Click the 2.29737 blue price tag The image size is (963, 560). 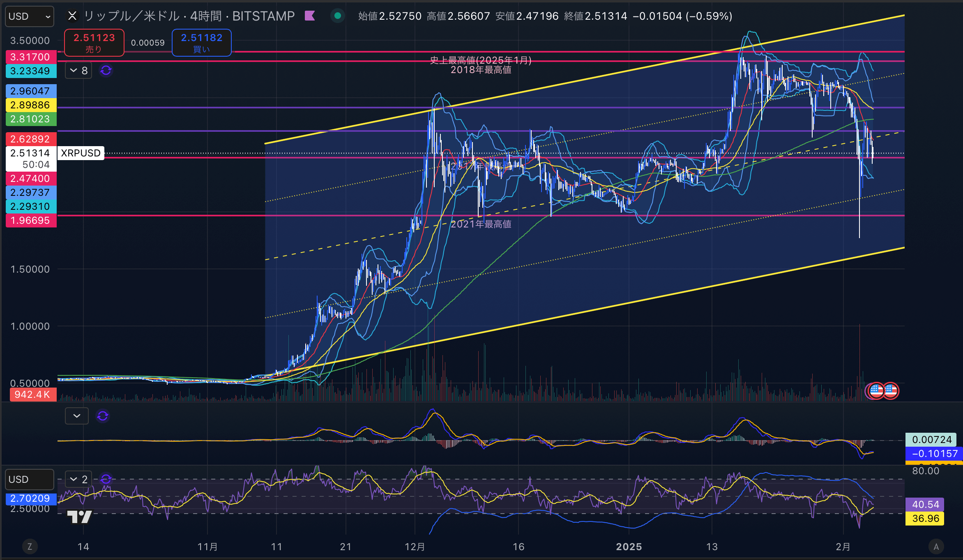[x=31, y=193]
